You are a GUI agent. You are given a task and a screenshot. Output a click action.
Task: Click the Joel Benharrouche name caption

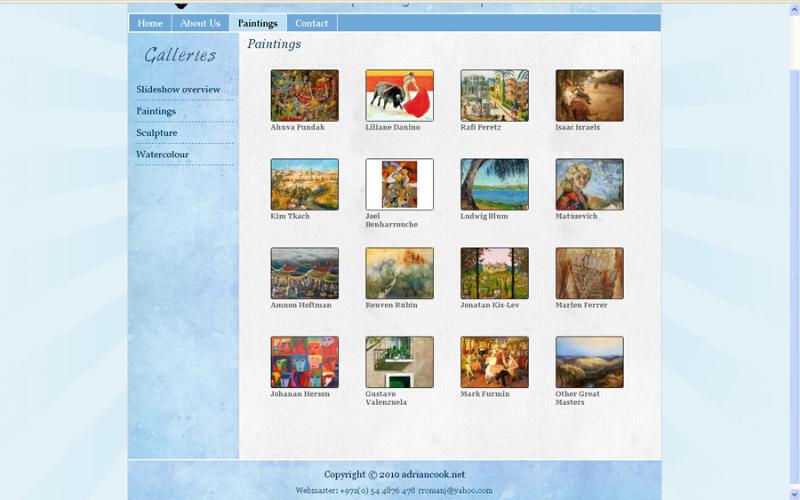[391, 220]
